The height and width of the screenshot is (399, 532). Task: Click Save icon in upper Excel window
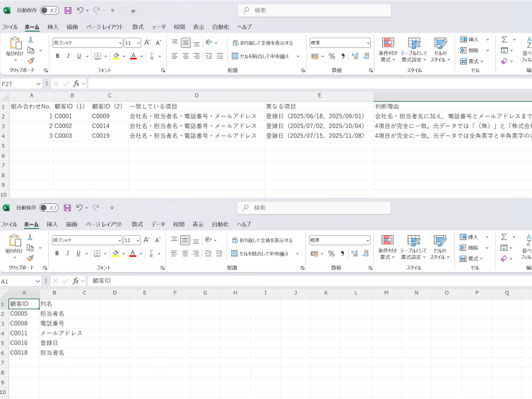68,11
